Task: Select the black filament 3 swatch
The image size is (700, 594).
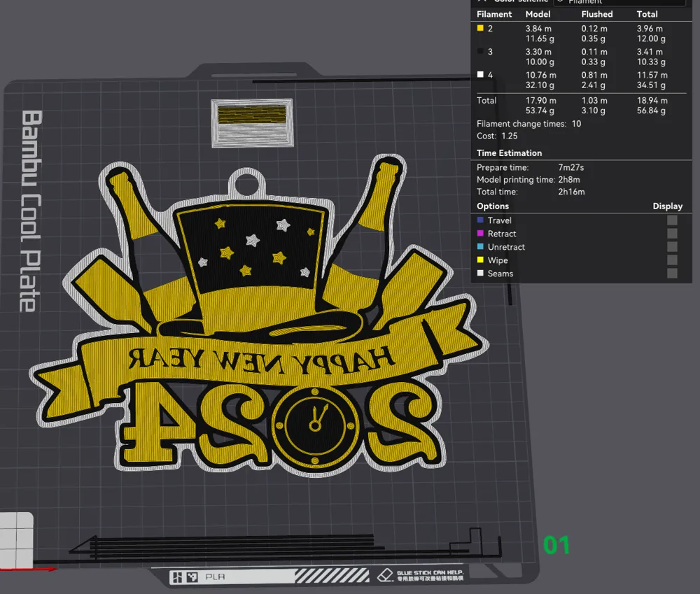Action: (480, 52)
